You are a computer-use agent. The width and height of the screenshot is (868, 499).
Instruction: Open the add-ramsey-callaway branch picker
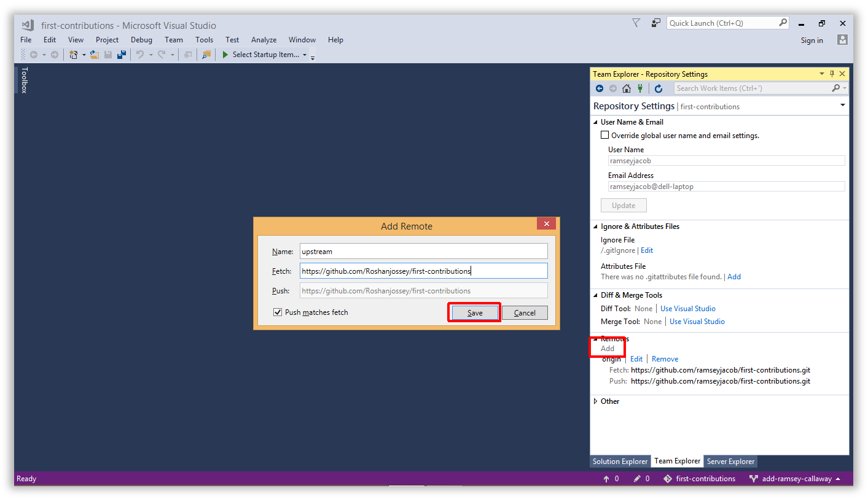coord(795,479)
